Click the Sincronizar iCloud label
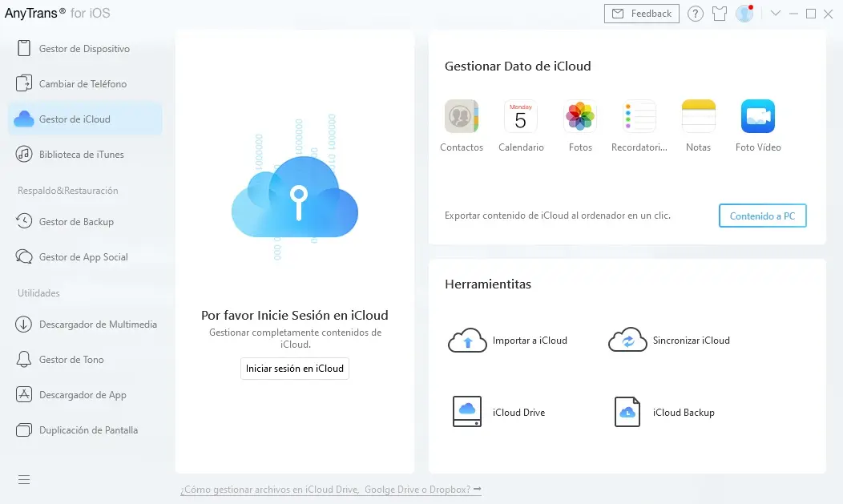The height and width of the screenshot is (504, 843). 692,340
